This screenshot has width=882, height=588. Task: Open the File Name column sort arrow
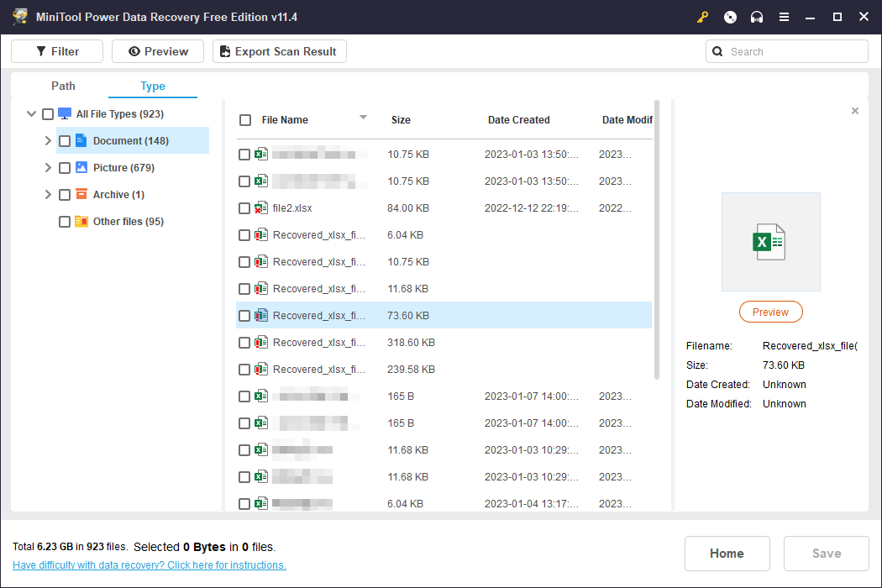point(363,118)
